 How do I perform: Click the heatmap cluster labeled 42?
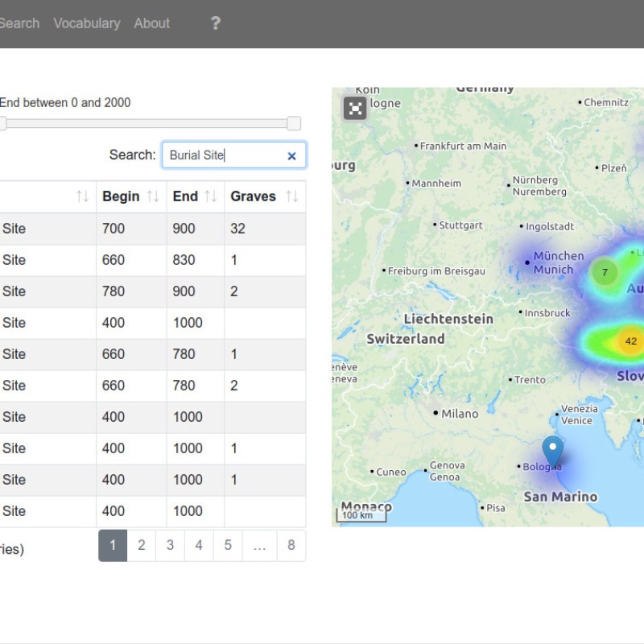pyautogui.click(x=630, y=341)
